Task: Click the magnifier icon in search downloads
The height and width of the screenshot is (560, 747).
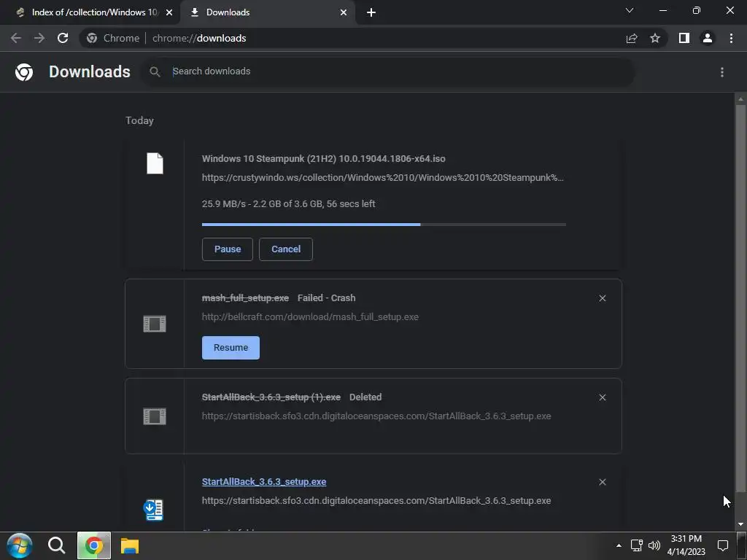Action: [x=155, y=72]
